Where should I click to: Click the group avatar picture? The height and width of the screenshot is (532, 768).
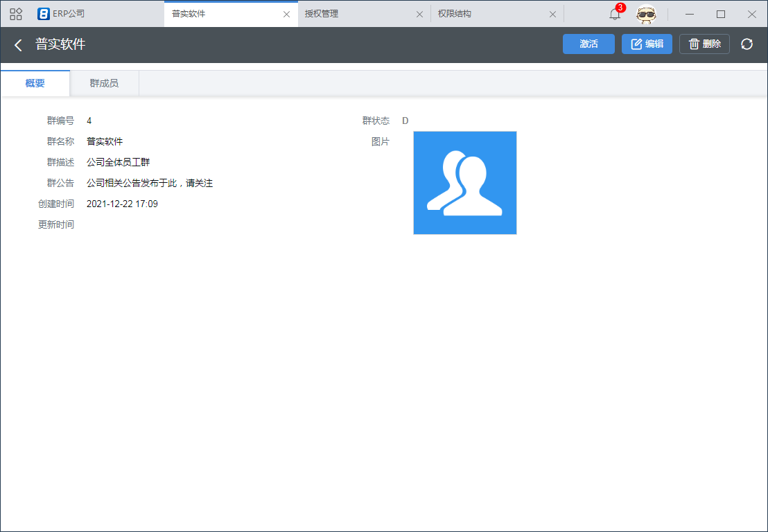coord(465,183)
